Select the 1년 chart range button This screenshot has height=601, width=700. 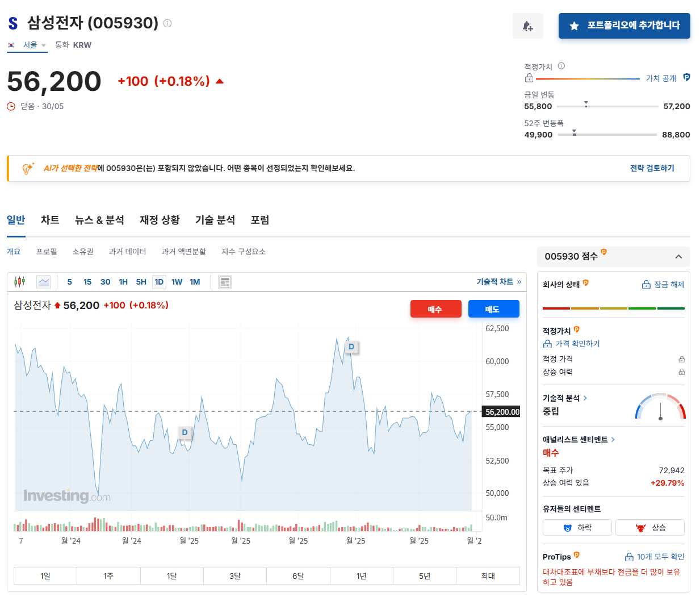coord(361,575)
